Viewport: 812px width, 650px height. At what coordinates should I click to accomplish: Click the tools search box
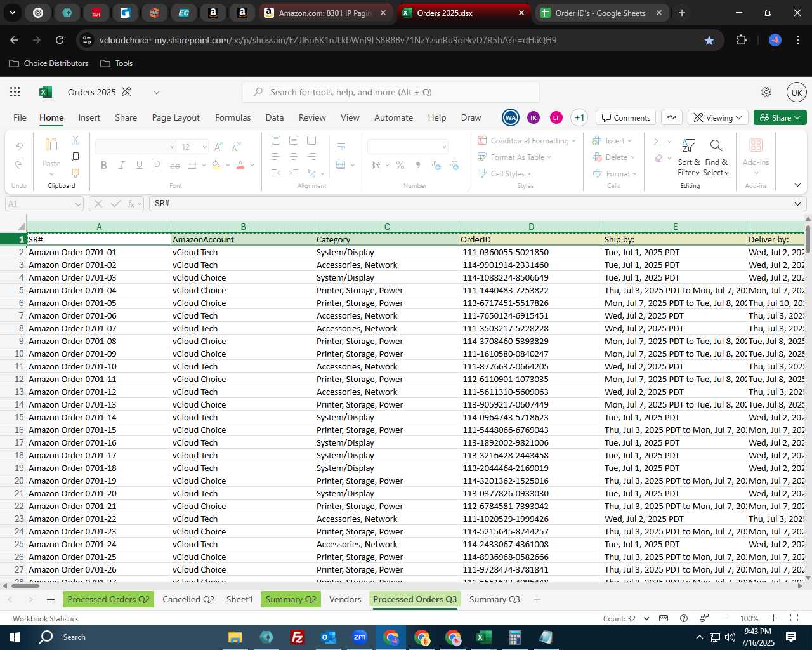[x=391, y=92]
